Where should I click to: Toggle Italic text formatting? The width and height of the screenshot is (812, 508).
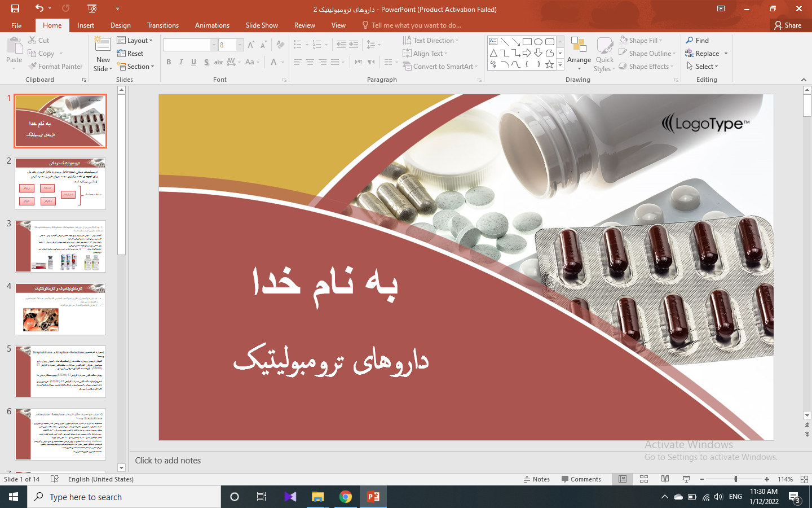(x=181, y=62)
